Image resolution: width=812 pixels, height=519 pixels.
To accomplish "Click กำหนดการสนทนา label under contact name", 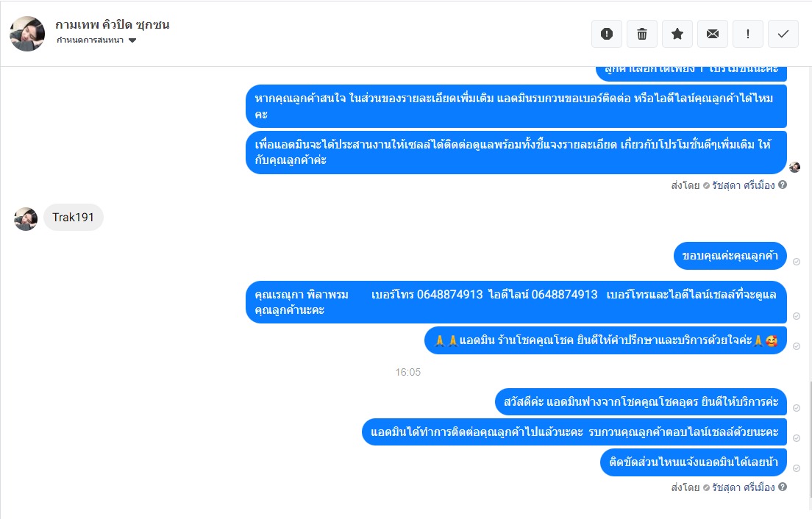I will (x=90, y=40).
